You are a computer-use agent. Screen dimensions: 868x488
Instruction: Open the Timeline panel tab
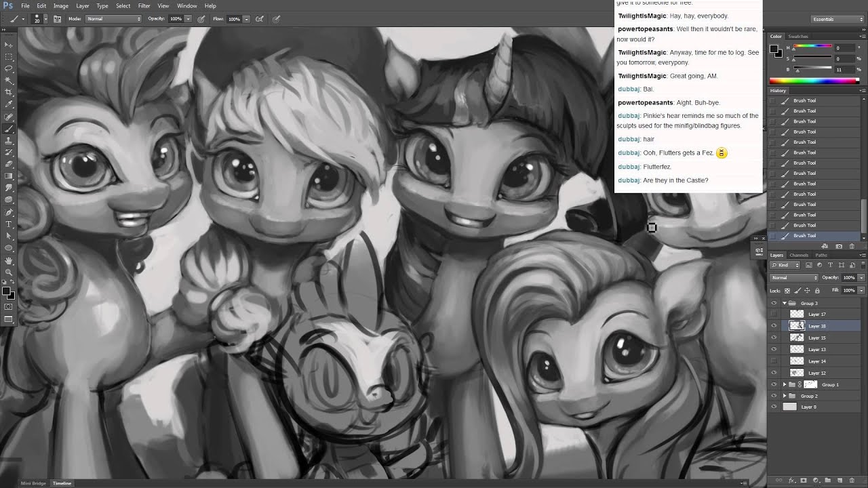click(x=62, y=483)
